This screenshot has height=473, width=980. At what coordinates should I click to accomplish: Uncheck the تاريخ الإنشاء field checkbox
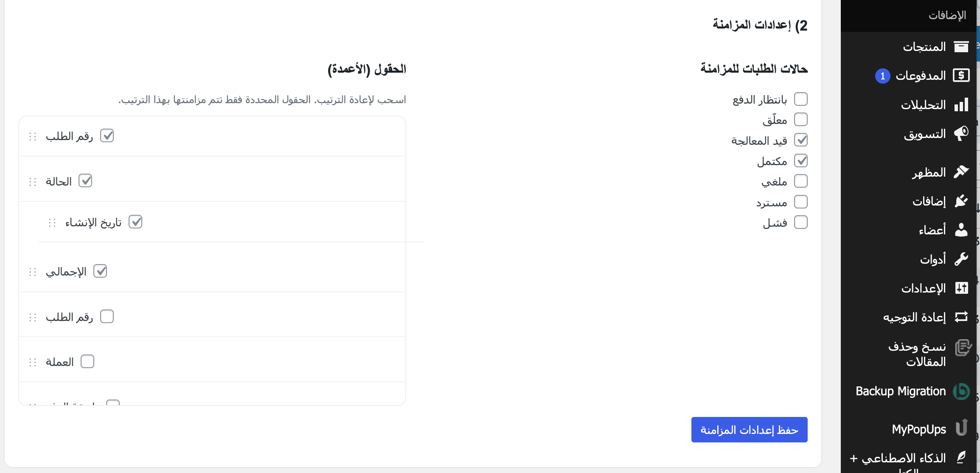coord(135,222)
